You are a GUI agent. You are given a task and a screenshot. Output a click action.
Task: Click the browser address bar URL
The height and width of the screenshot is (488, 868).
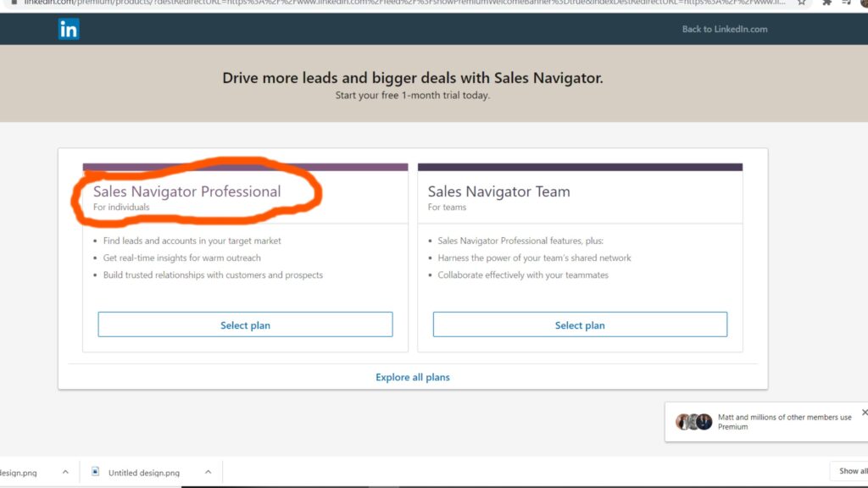pyautogui.click(x=404, y=3)
